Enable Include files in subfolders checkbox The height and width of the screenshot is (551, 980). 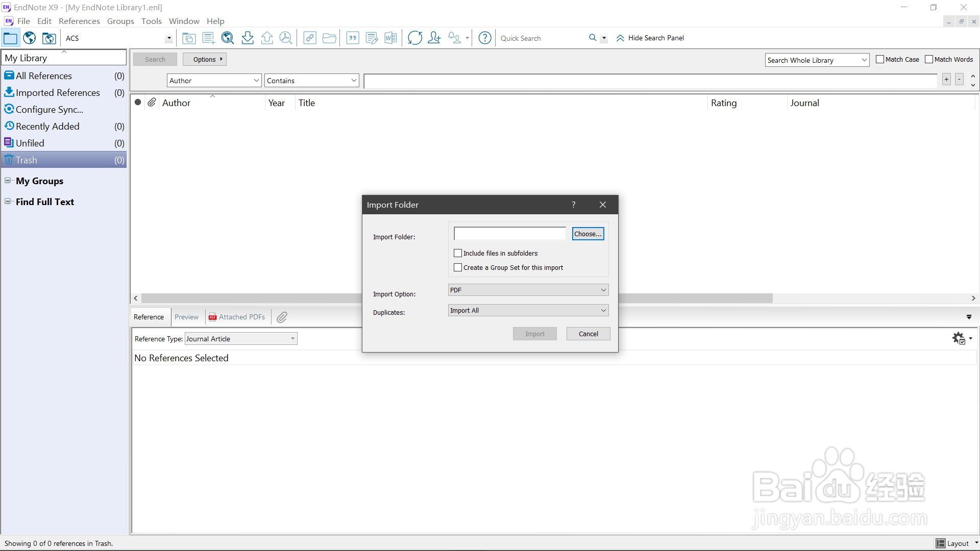click(x=458, y=253)
